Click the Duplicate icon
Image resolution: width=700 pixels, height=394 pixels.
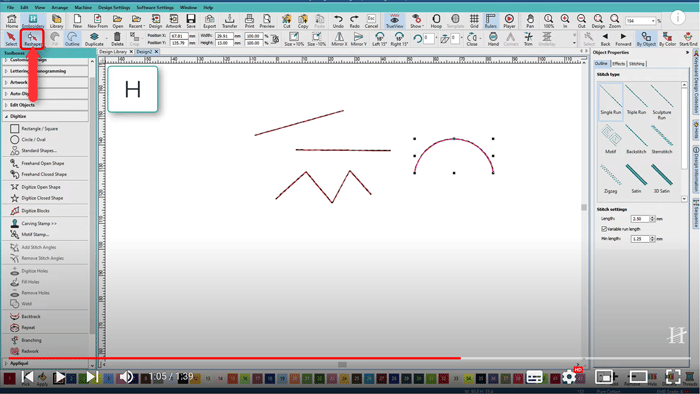(x=94, y=39)
